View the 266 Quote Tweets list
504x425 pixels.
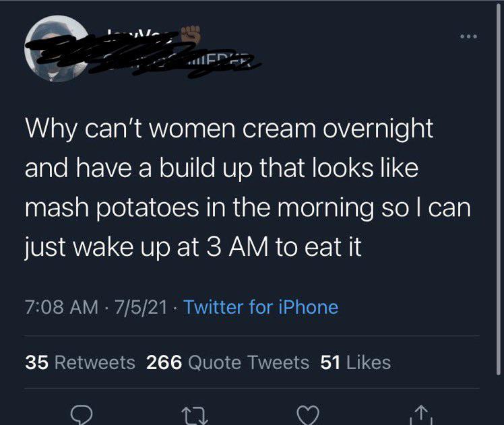coord(228,362)
